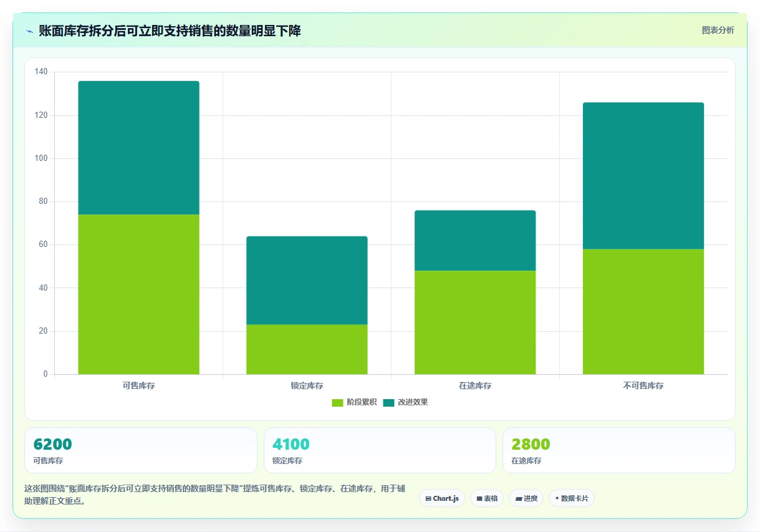The image size is (760, 532).
Task: Click the 锁定库存 x-axis label
Action: point(307,386)
